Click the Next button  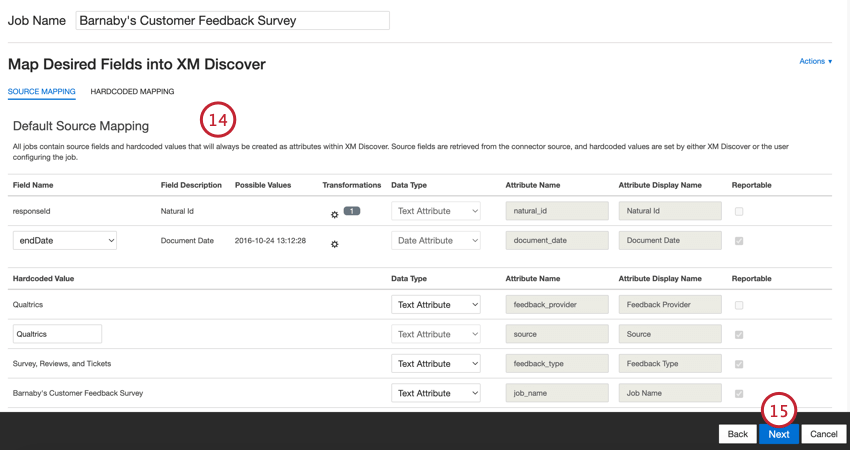[779, 434]
